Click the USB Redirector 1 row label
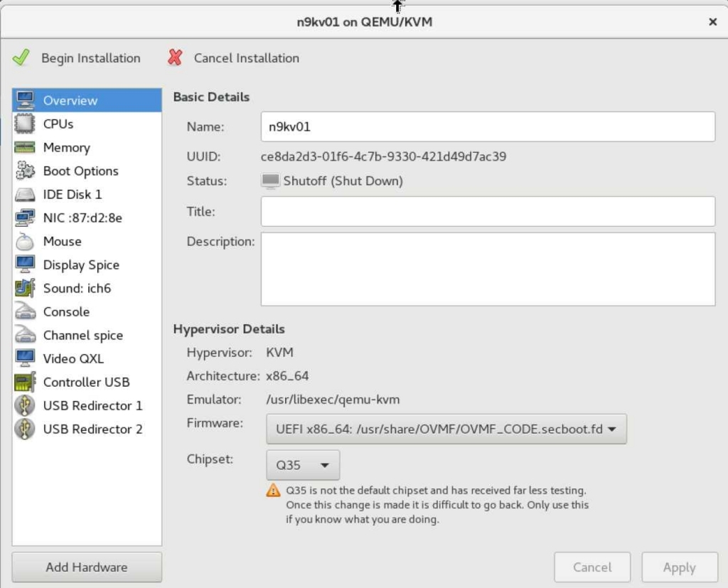Image resolution: width=728 pixels, height=588 pixels. (x=93, y=405)
